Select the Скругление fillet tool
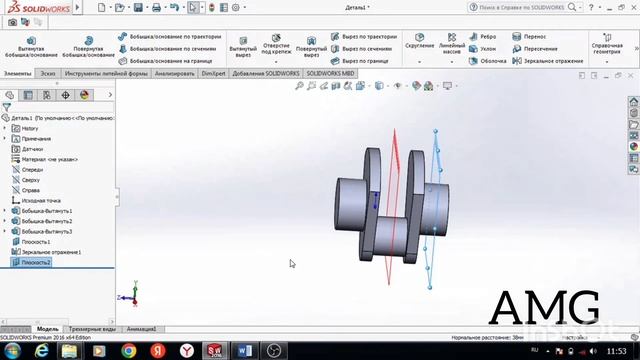640x360 pixels. click(420, 41)
